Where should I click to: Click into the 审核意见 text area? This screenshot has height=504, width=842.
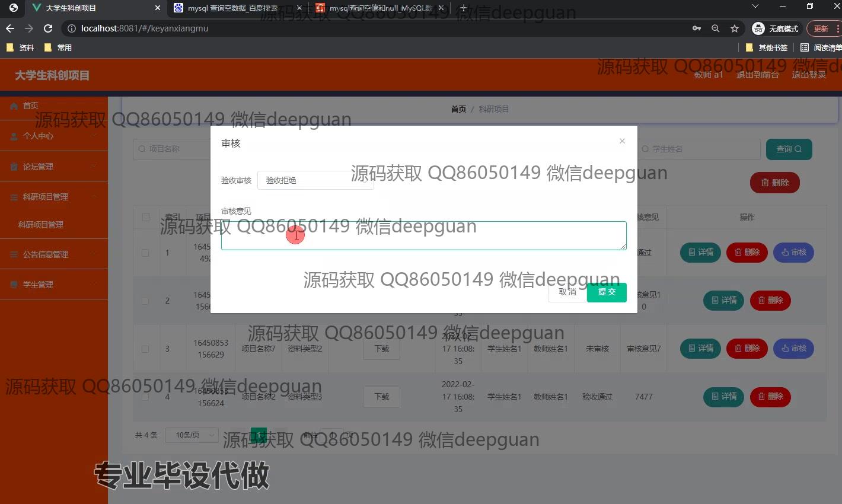[x=423, y=236]
